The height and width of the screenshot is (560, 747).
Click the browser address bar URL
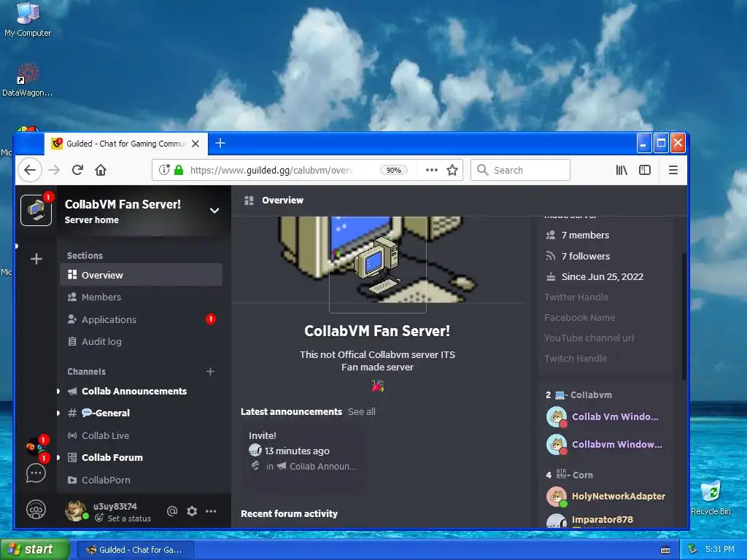click(271, 170)
